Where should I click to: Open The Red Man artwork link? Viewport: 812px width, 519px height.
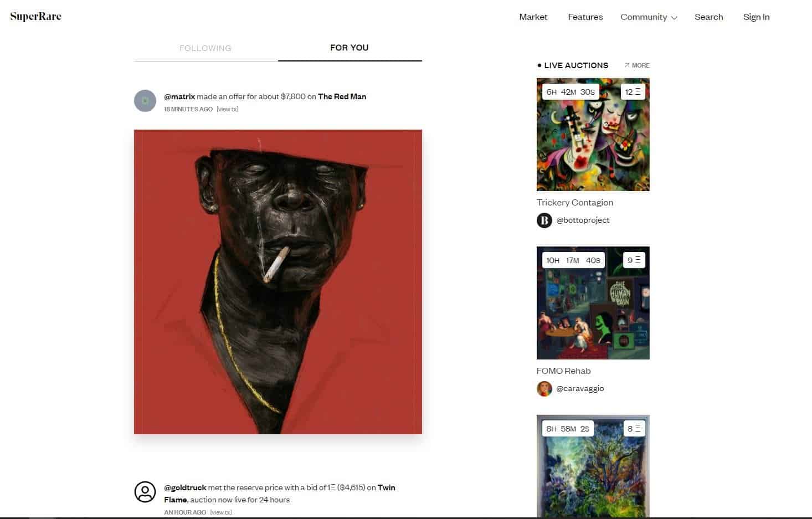(x=342, y=96)
